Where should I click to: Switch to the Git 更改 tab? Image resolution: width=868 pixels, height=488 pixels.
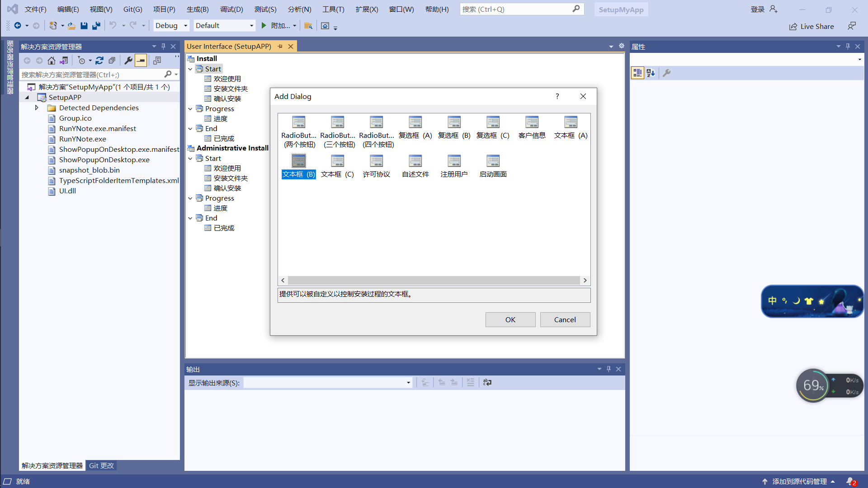tap(101, 465)
